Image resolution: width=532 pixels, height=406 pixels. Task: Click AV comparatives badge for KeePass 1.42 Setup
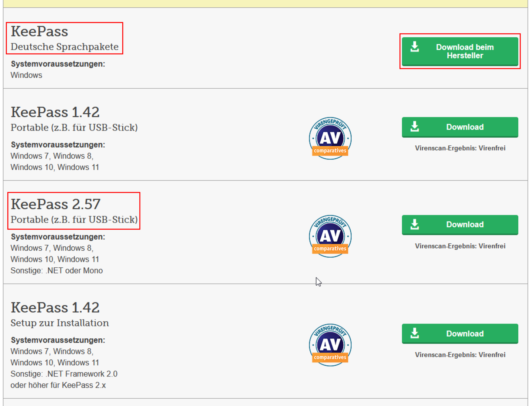coord(330,345)
